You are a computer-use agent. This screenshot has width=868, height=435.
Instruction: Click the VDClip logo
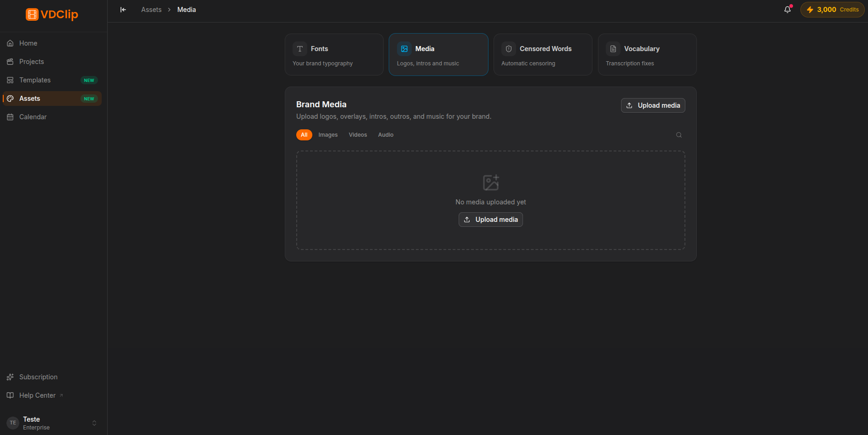pyautogui.click(x=52, y=14)
